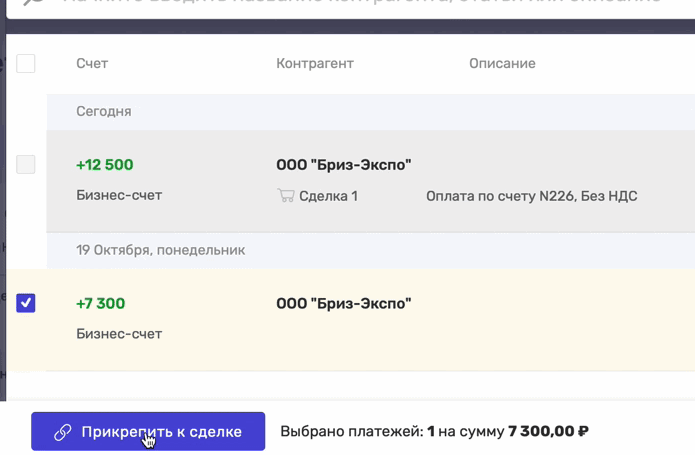Screen dimensions: 695x455
Task: Click description Оплата по счету N226, Без НДС
Action: pos(531,196)
